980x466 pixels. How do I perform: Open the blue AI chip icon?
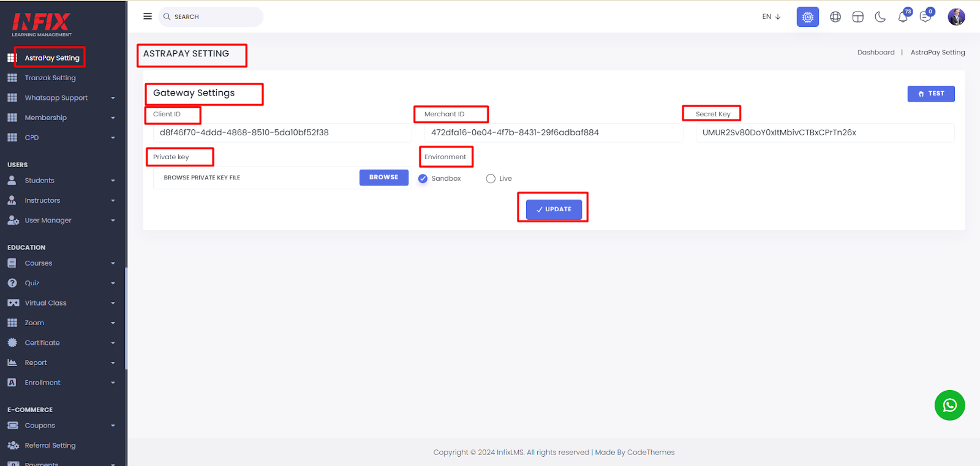(808, 17)
